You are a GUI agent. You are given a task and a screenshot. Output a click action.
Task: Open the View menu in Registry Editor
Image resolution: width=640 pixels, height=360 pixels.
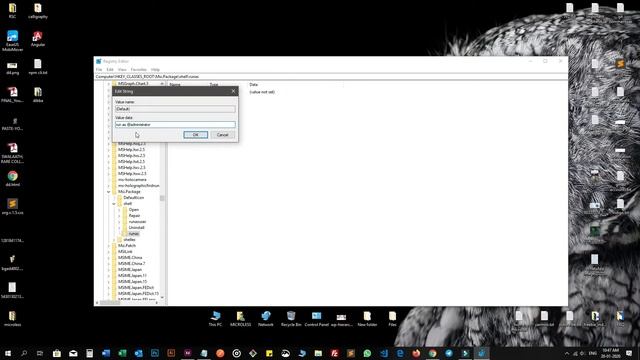click(122, 70)
